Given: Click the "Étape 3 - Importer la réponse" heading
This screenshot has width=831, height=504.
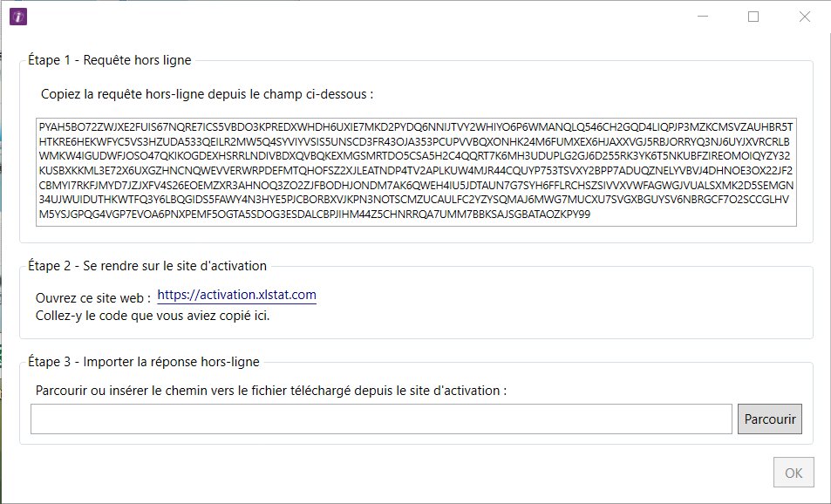Looking at the screenshot, I should point(144,362).
